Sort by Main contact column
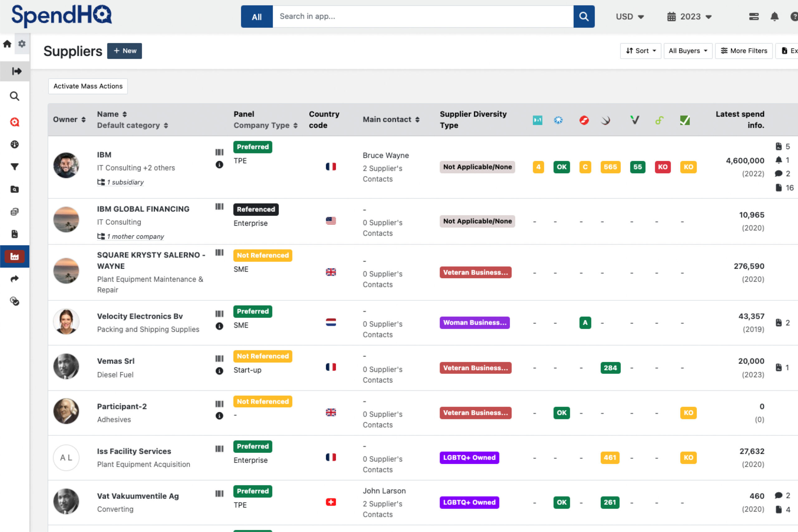This screenshot has width=798, height=532. (391, 119)
